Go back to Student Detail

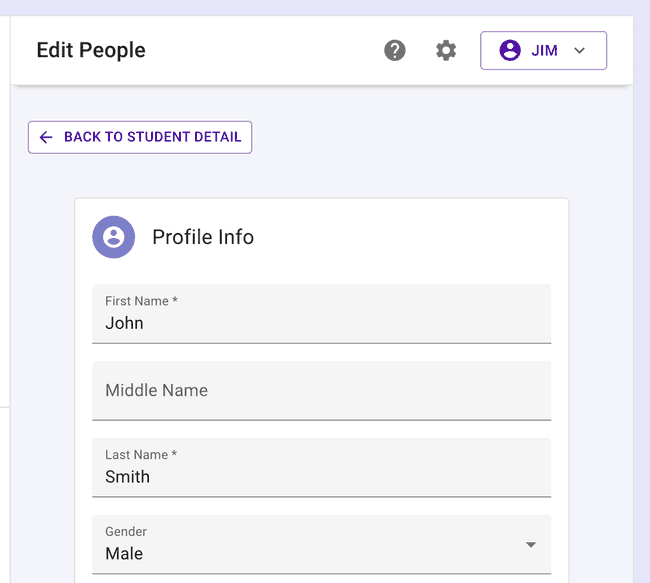point(140,137)
